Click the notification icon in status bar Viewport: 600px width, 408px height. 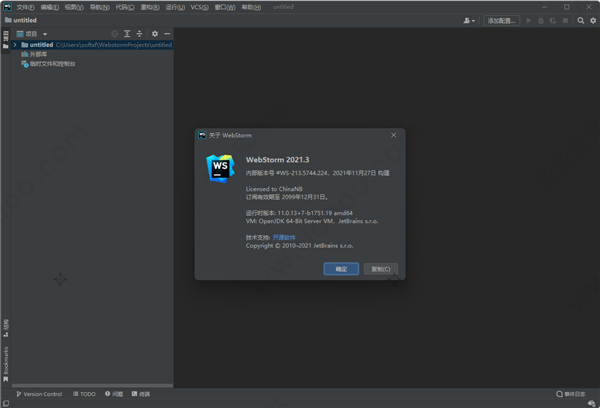pyautogui.click(x=592, y=403)
